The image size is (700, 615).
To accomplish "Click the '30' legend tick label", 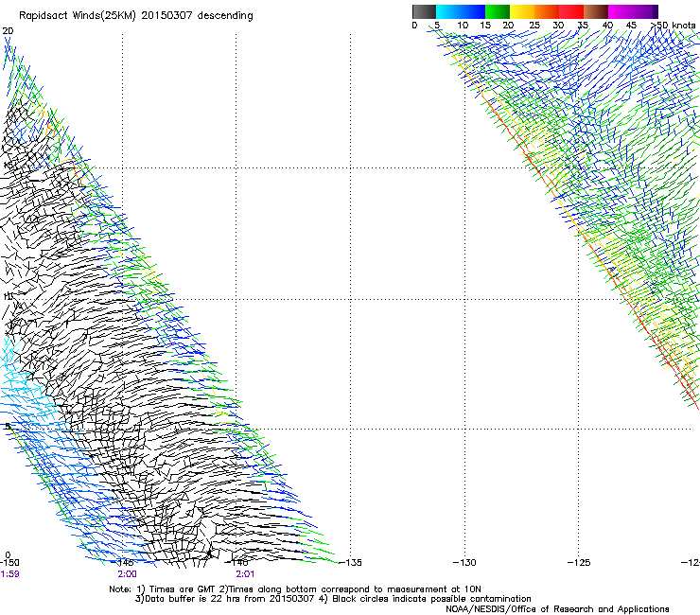I will click(x=558, y=26).
